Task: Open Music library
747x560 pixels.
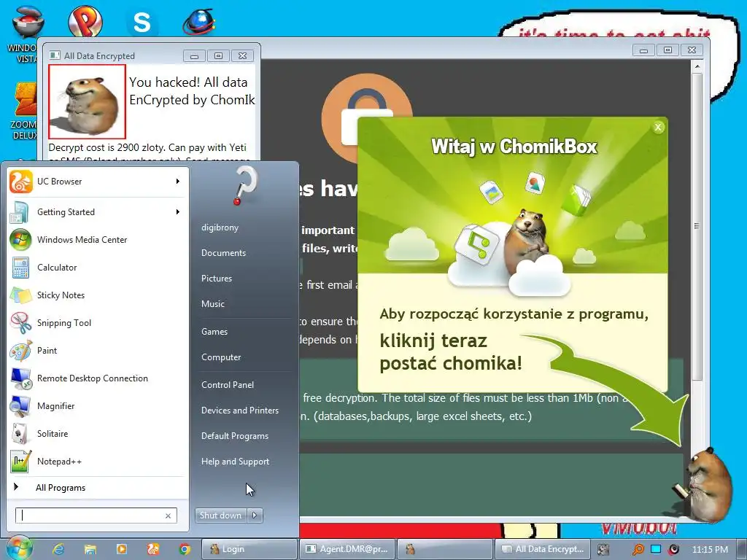Action: 212,304
